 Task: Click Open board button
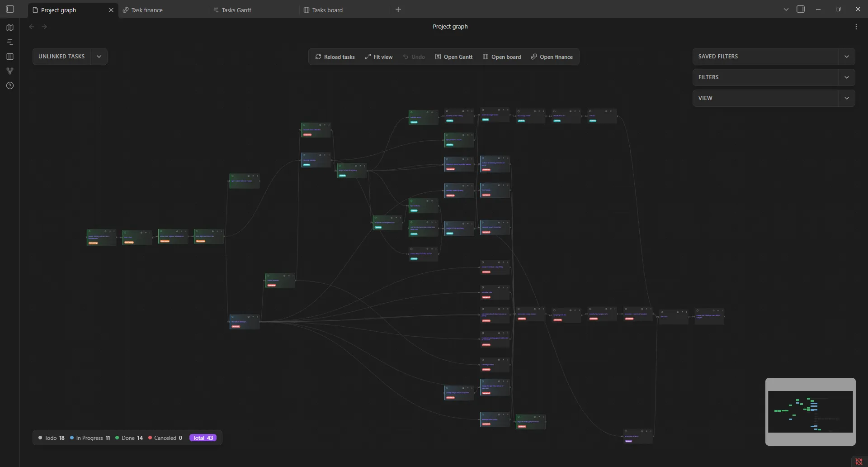click(502, 57)
